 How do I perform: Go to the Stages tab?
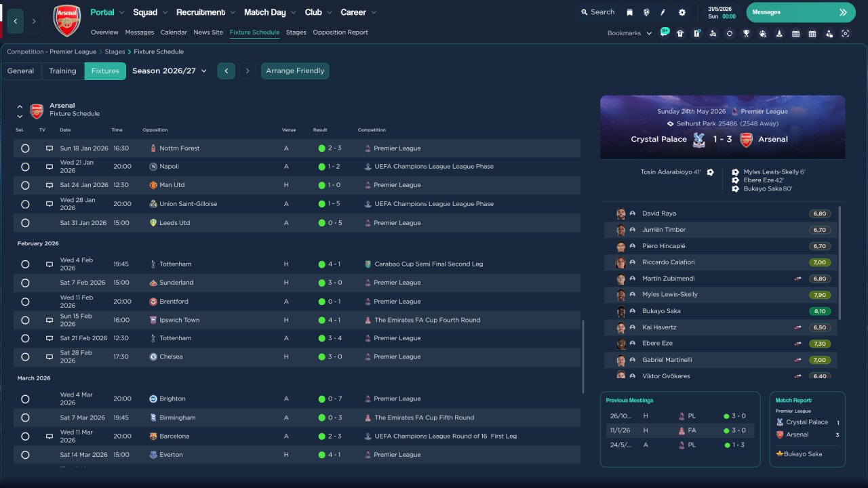tap(296, 33)
